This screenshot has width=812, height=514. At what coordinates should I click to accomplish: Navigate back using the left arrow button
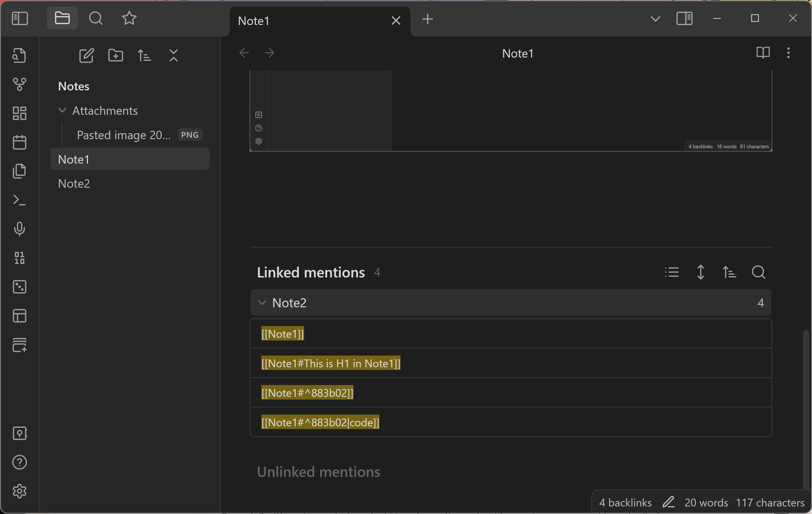point(244,53)
